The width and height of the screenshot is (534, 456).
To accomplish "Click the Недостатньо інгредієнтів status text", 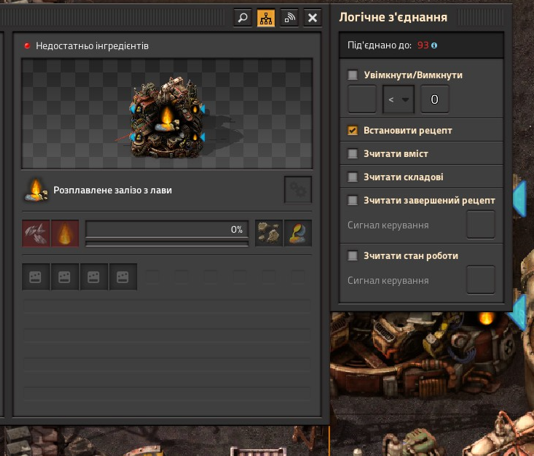I will tap(92, 46).
